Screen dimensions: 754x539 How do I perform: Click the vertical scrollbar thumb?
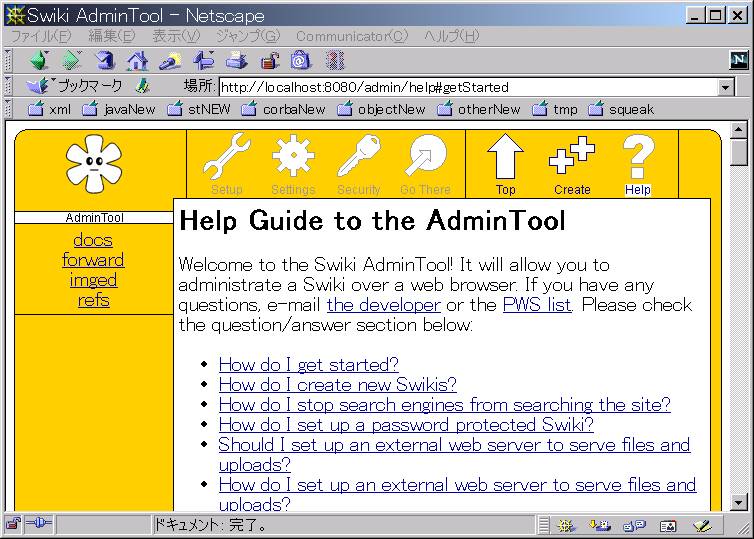pyautogui.click(x=739, y=151)
